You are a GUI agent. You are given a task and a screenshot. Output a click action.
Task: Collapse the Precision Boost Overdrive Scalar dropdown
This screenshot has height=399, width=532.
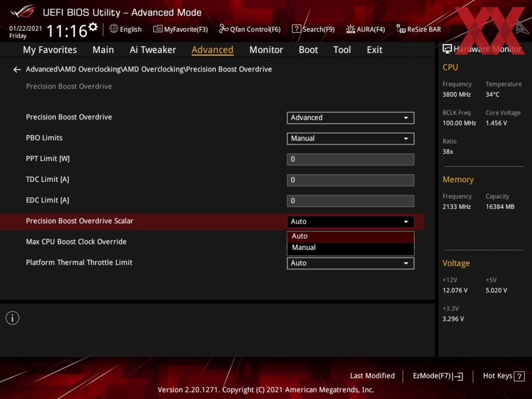coord(350,221)
